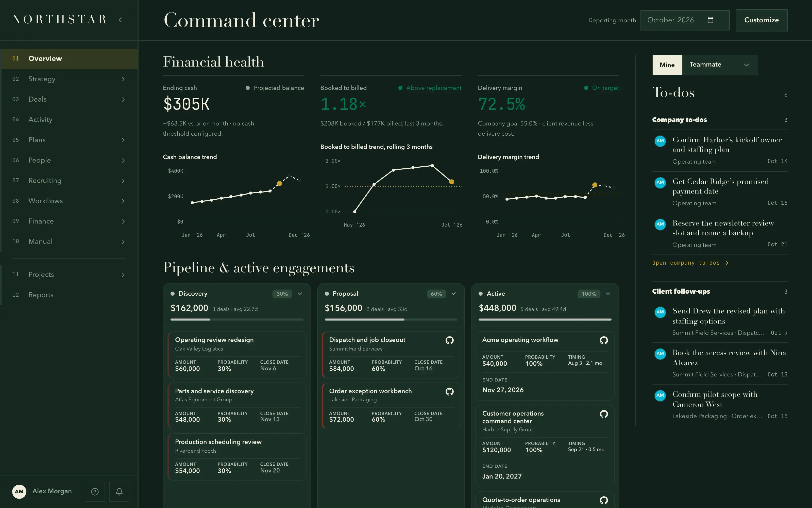Click the highlighted gold point on the Booked to billed chart
This screenshot has height=508, width=812.
pos(452,182)
